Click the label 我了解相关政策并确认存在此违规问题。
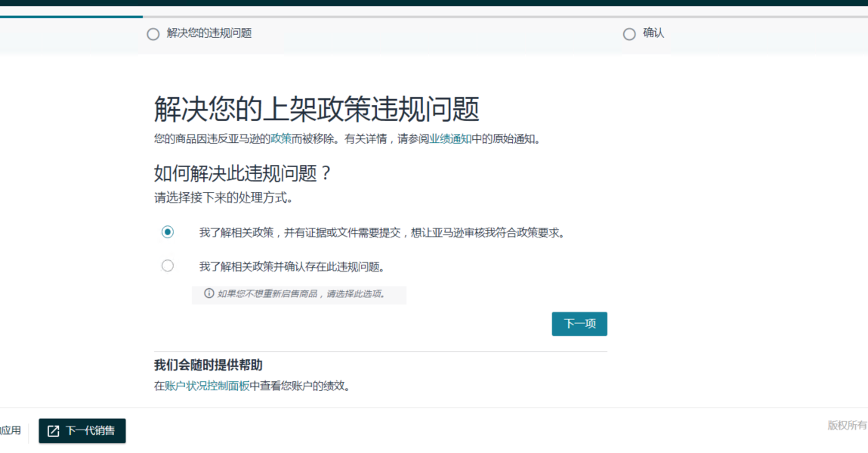The width and height of the screenshot is (868, 453). [x=293, y=267]
